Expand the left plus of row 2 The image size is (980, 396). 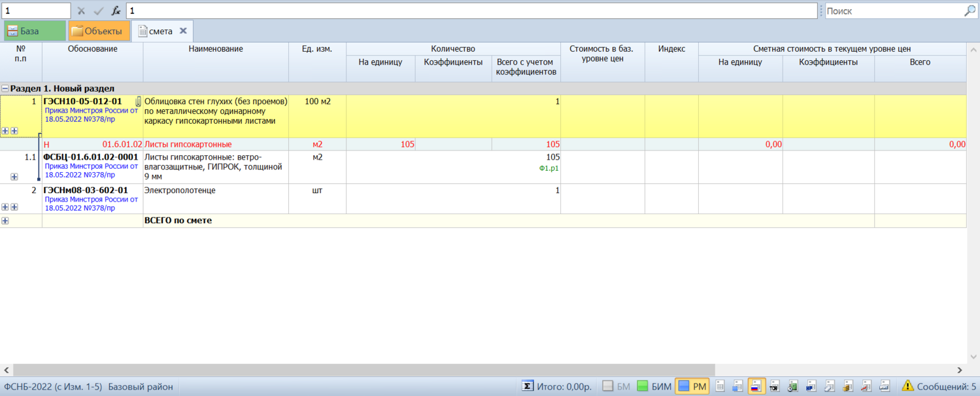point(5,207)
